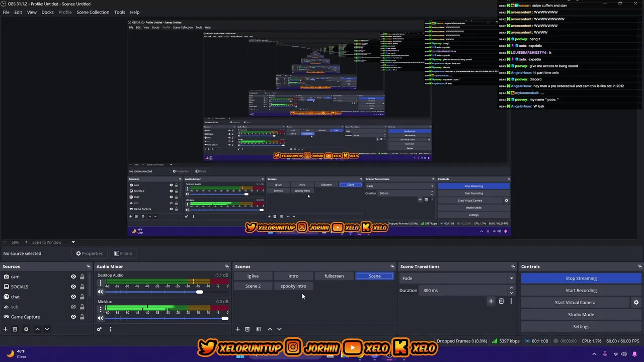
Task: Increase transition duration with up arrow
Action: coord(512,288)
